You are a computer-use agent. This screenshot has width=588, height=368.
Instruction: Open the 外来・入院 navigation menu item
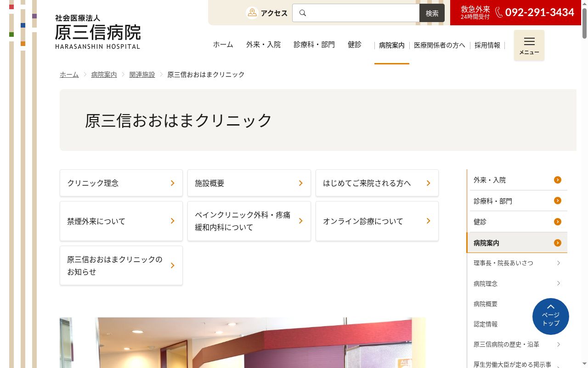click(x=263, y=45)
